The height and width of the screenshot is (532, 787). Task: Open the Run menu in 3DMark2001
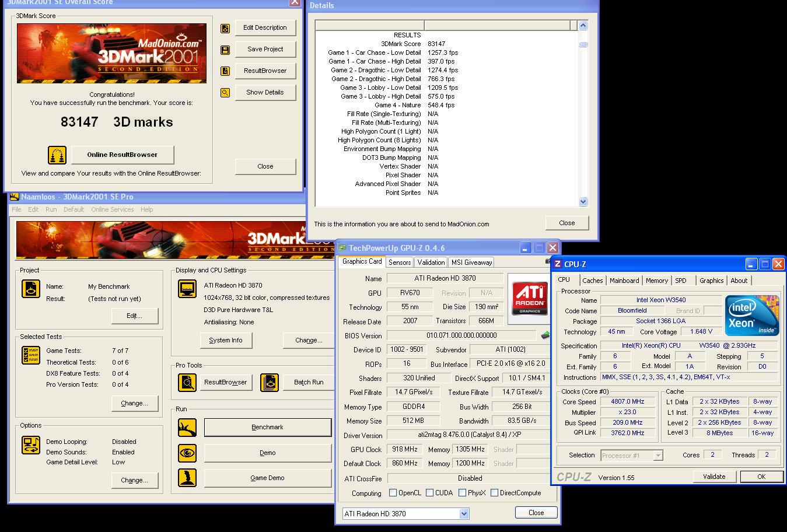[51, 209]
